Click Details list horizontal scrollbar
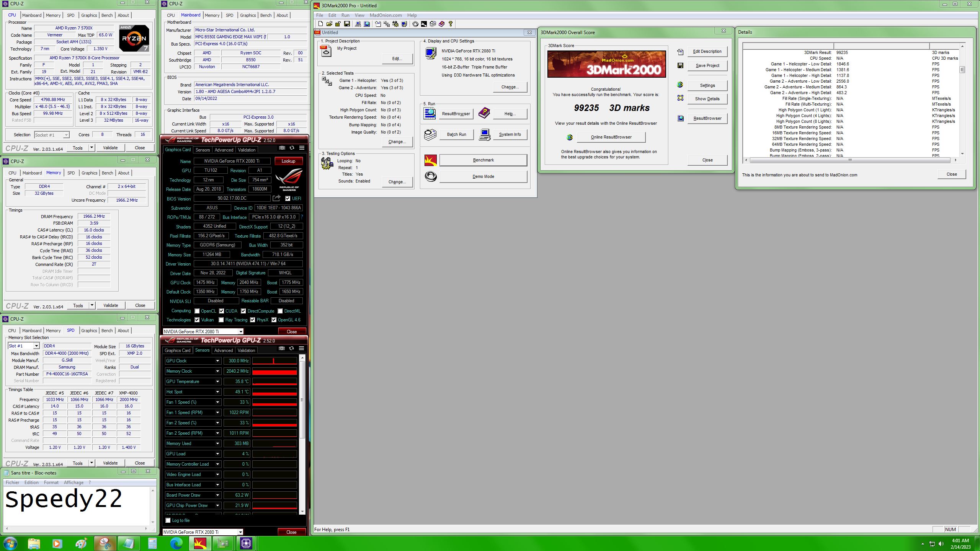This screenshot has height=551, width=980. [850, 160]
